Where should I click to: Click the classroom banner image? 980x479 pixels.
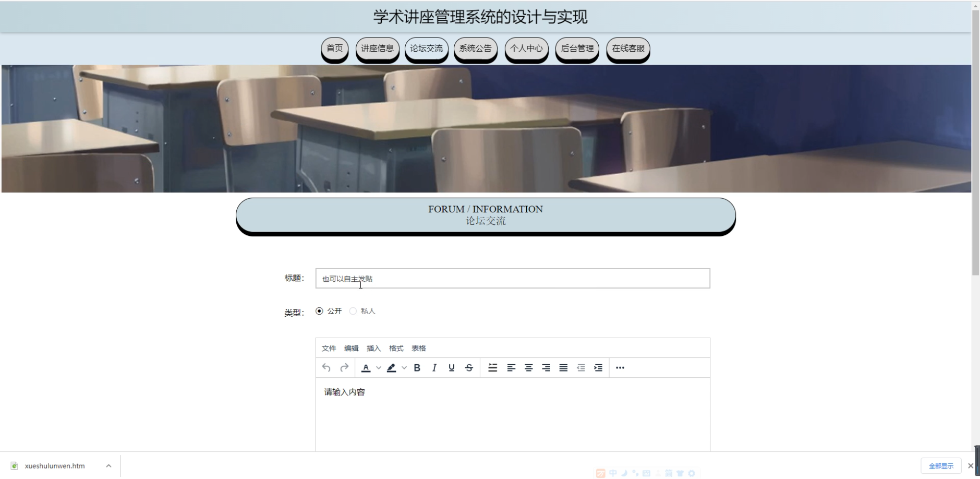click(486, 129)
